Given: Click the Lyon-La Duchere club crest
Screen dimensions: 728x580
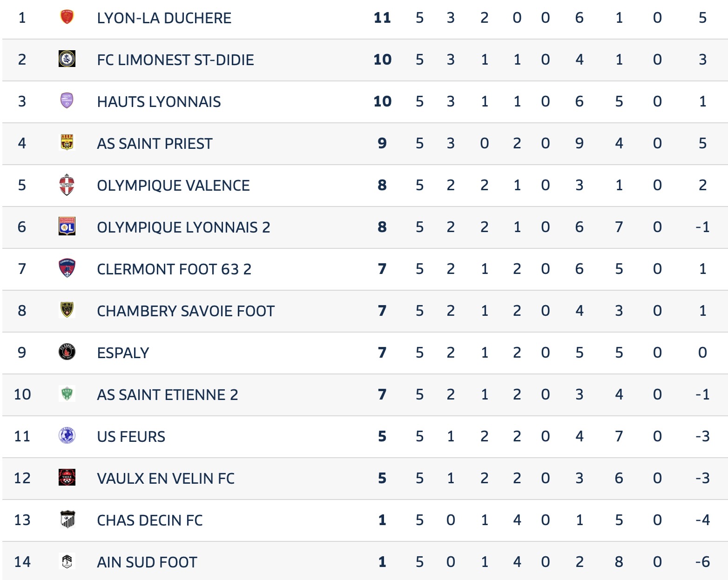Looking at the screenshot, I should pyautogui.click(x=67, y=18).
